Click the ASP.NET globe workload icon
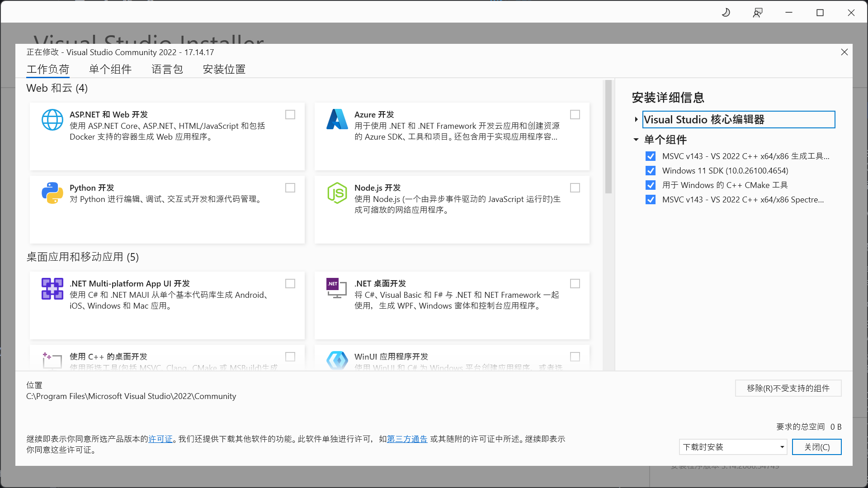 (52, 120)
